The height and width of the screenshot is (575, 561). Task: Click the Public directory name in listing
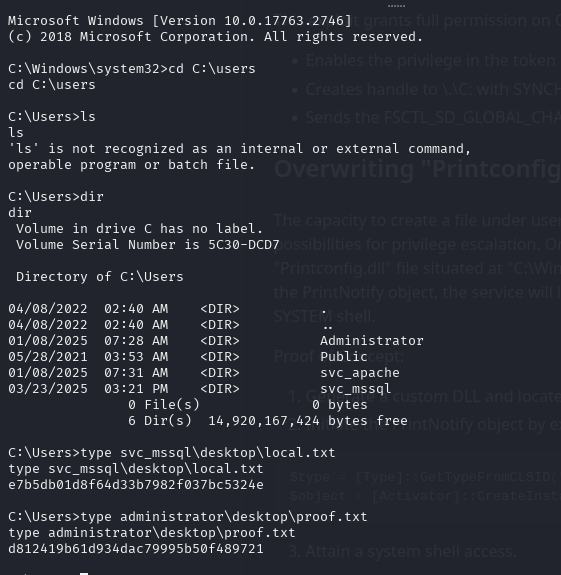pyautogui.click(x=344, y=357)
